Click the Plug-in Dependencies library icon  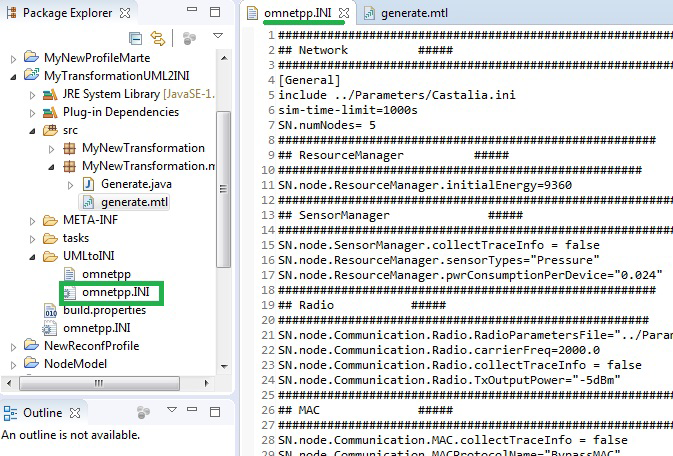coord(52,112)
